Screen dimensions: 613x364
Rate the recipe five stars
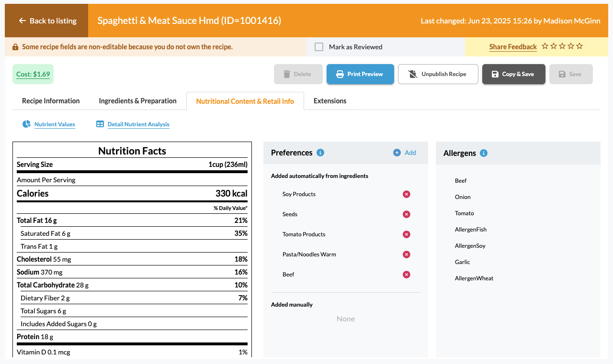(579, 46)
